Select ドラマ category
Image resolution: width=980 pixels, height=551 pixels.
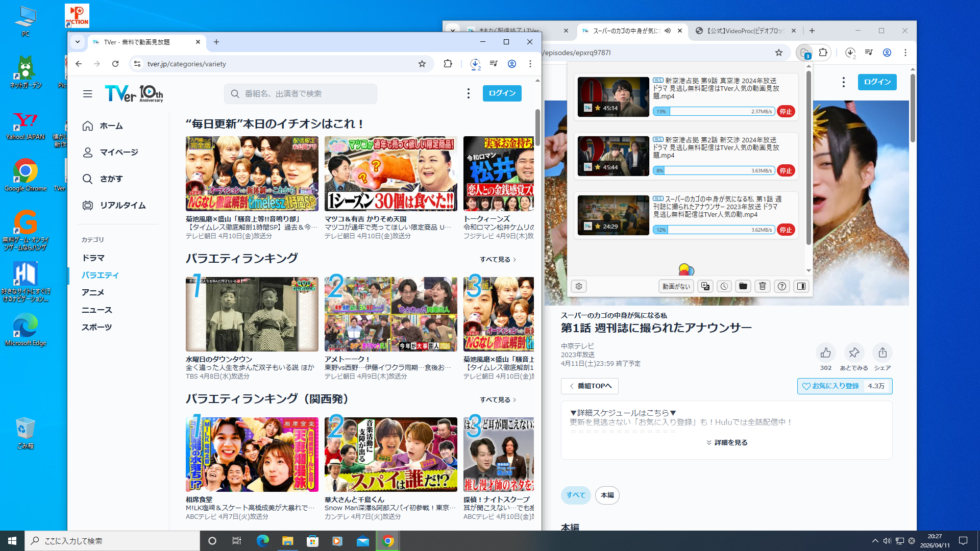[x=93, y=258]
